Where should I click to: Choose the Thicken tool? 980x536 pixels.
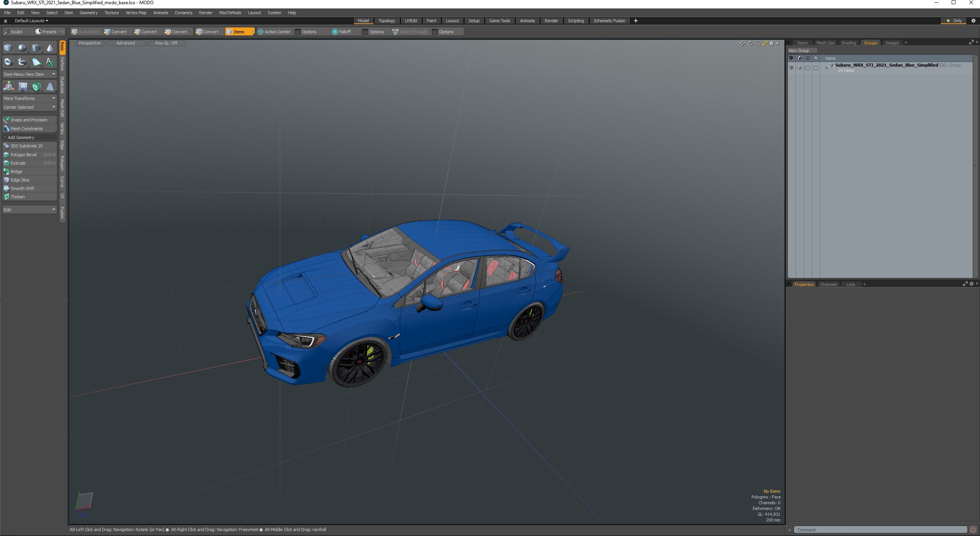coord(29,197)
